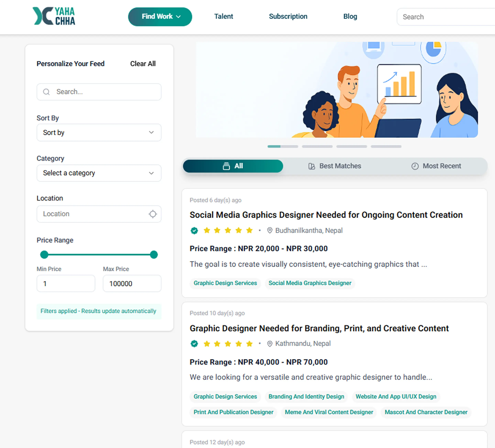Open the Find Work dropdown
Image resolution: width=495 pixels, height=448 pixels.
click(160, 17)
